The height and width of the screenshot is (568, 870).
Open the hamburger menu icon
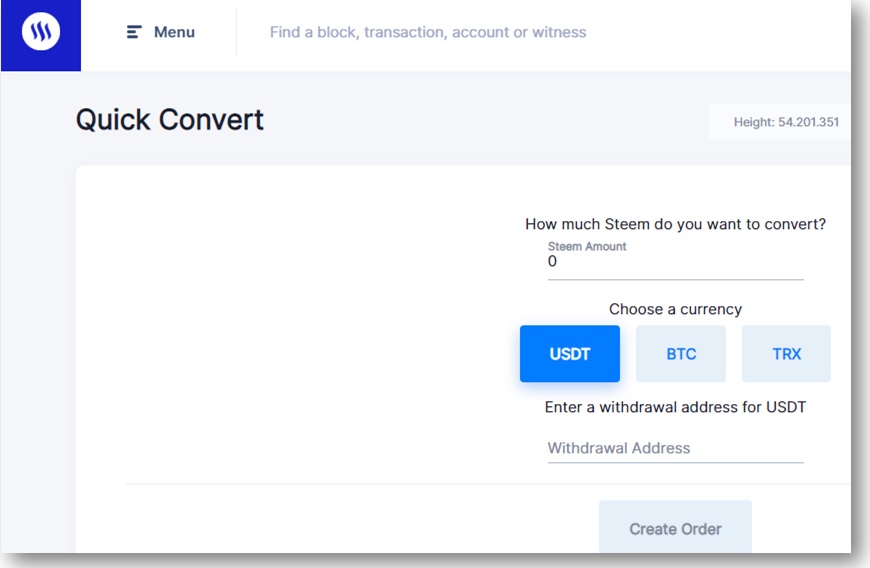134,32
